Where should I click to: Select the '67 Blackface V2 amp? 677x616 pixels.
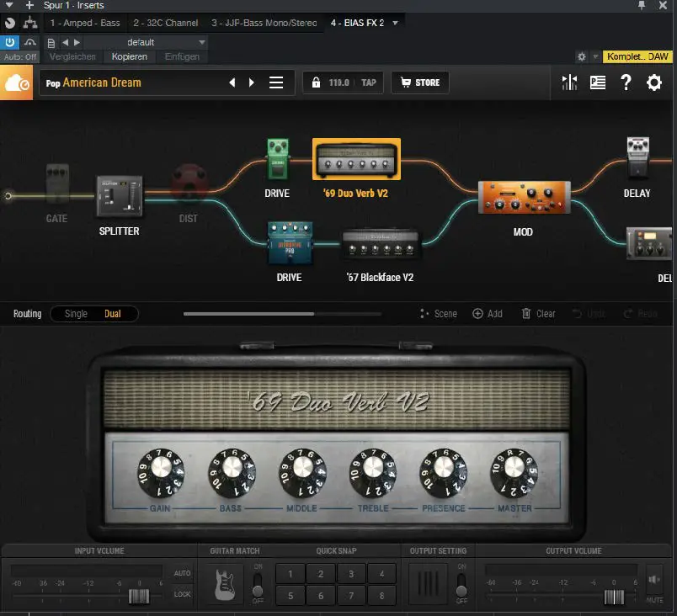(380, 244)
